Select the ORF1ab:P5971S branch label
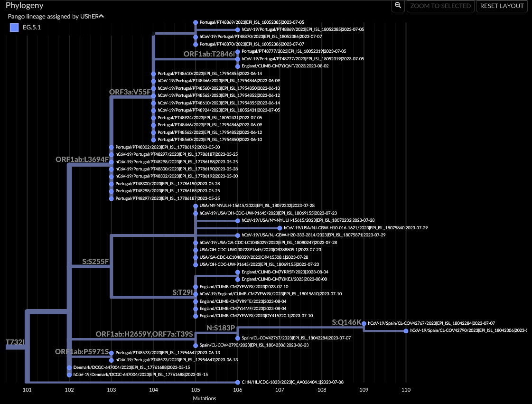The width and height of the screenshot is (532, 404). click(82, 352)
